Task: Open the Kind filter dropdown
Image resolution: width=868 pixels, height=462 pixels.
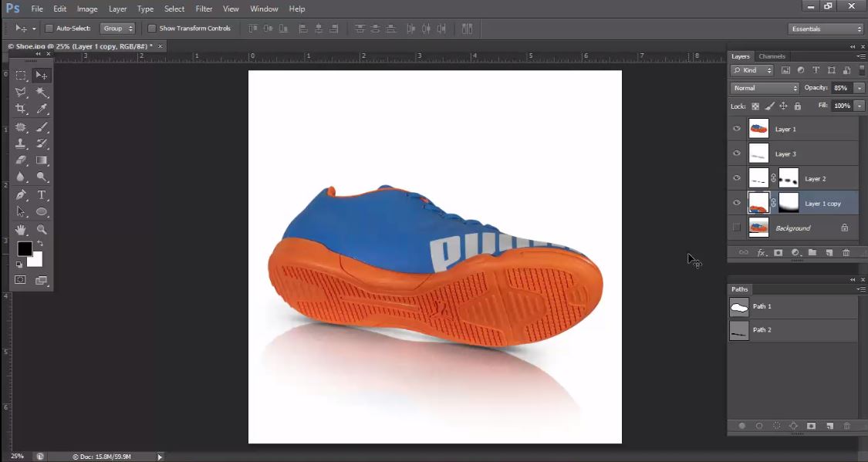Action: pyautogui.click(x=751, y=70)
